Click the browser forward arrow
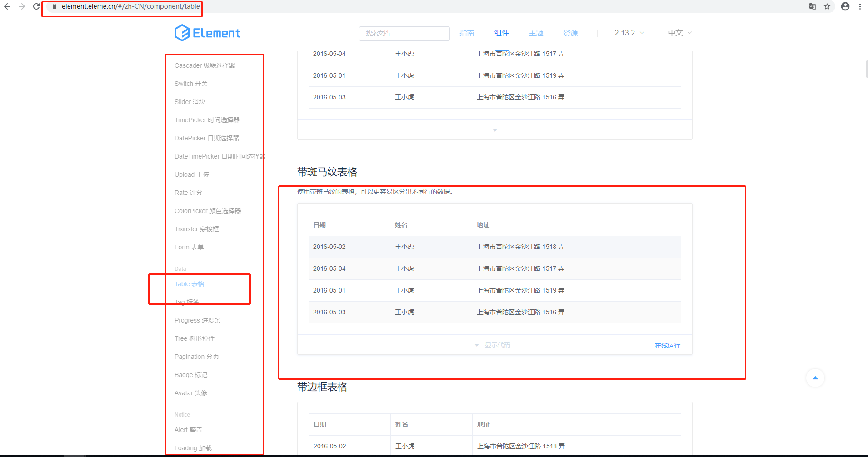Image resolution: width=868 pixels, height=457 pixels. 22,6
